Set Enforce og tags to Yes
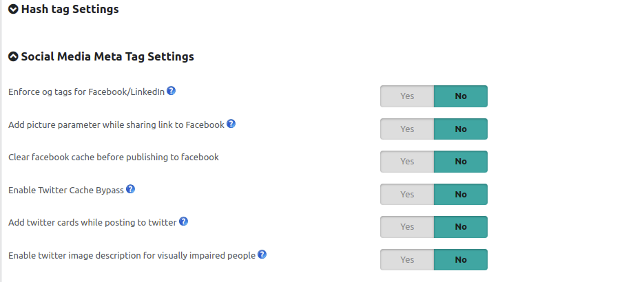This screenshot has height=282, width=644. tap(407, 96)
